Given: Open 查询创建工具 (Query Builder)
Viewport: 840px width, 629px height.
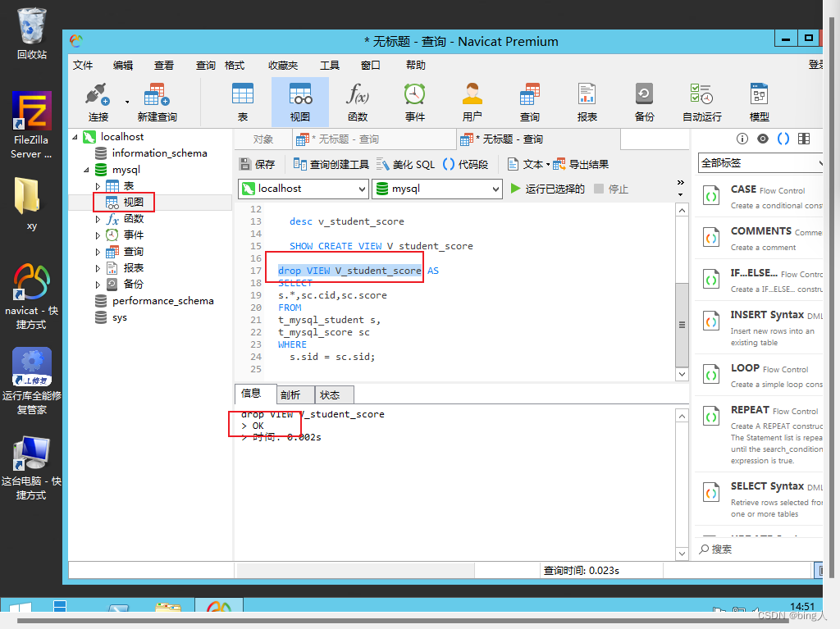Looking at the screenshot, I should [x=331, y=164].
